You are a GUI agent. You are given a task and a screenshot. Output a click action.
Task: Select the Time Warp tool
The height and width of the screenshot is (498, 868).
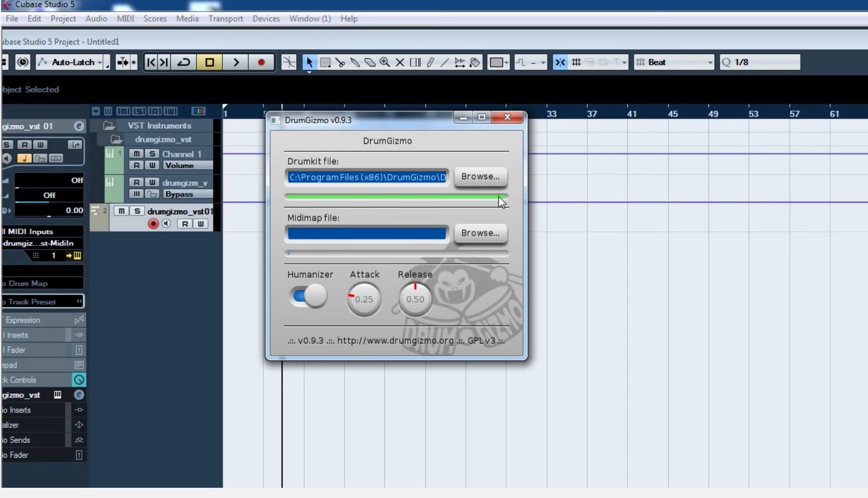coord(415,62)
